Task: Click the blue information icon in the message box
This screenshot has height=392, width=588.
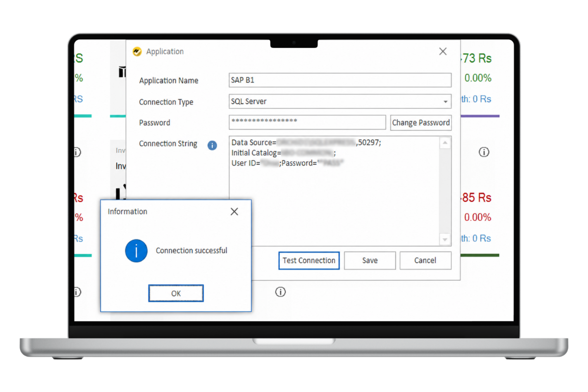Action: pyautogui.click(x=136, y=251)
